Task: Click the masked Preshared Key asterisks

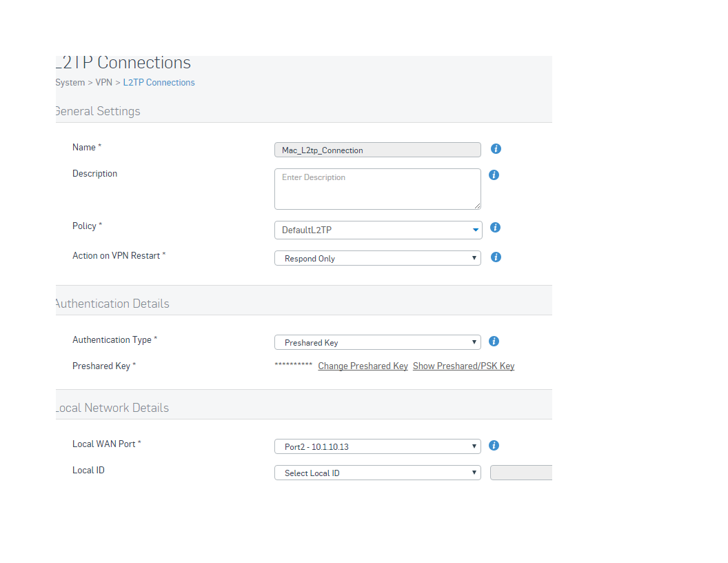Action: tap(294, 366)
